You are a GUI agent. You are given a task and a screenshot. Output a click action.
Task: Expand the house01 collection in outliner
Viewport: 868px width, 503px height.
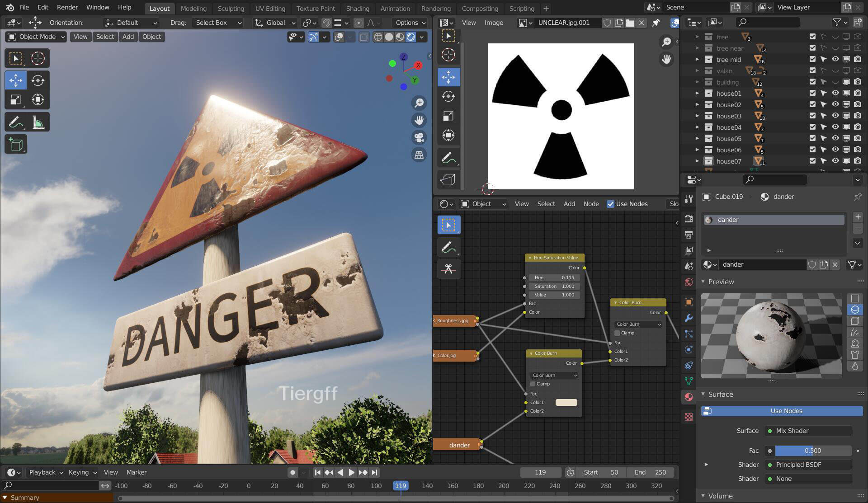(697, 94)
